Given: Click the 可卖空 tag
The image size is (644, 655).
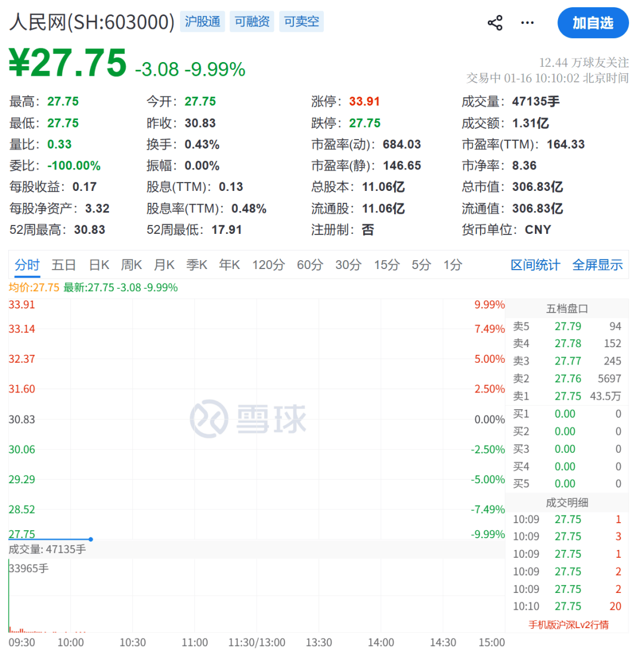Looking at the screenshot, I should click(301, 23).
